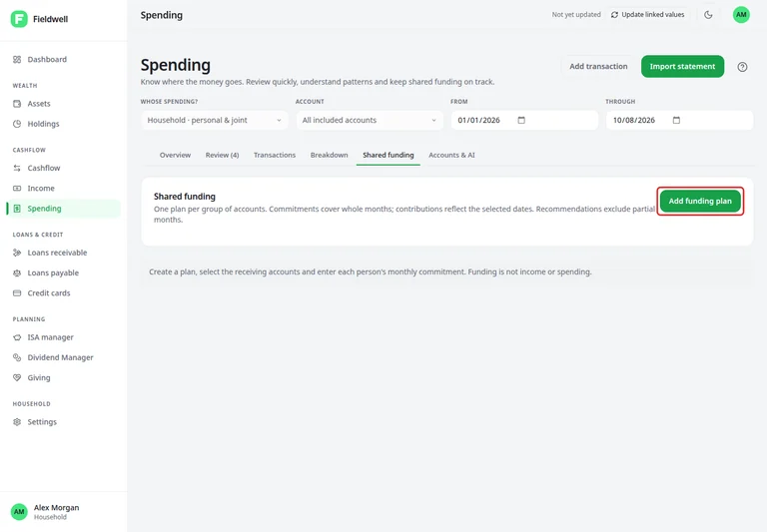Click the Fieldwell logo icon

point(19,19)
